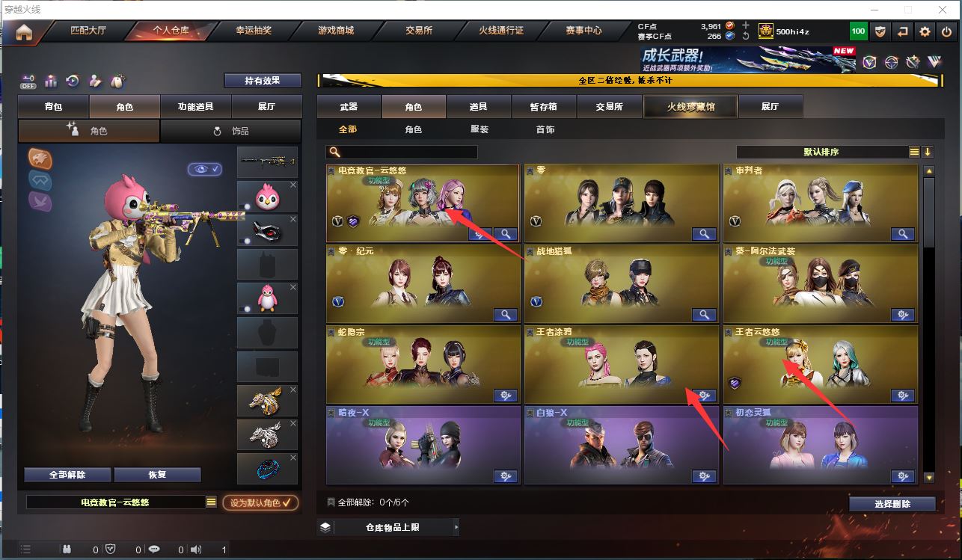Click the 全部解除 button

click(67, 475)
